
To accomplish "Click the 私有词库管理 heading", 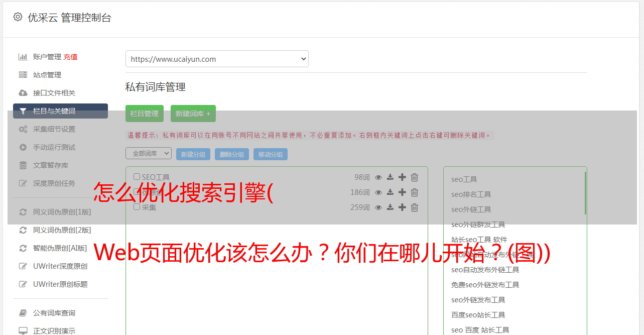I will 156,87.
